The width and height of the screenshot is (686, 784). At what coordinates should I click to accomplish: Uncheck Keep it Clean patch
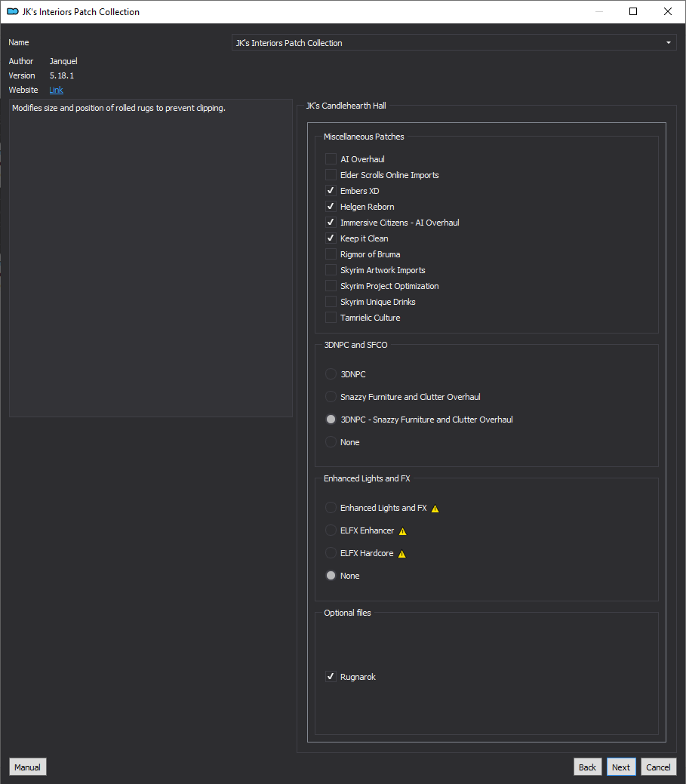(331, 238)
